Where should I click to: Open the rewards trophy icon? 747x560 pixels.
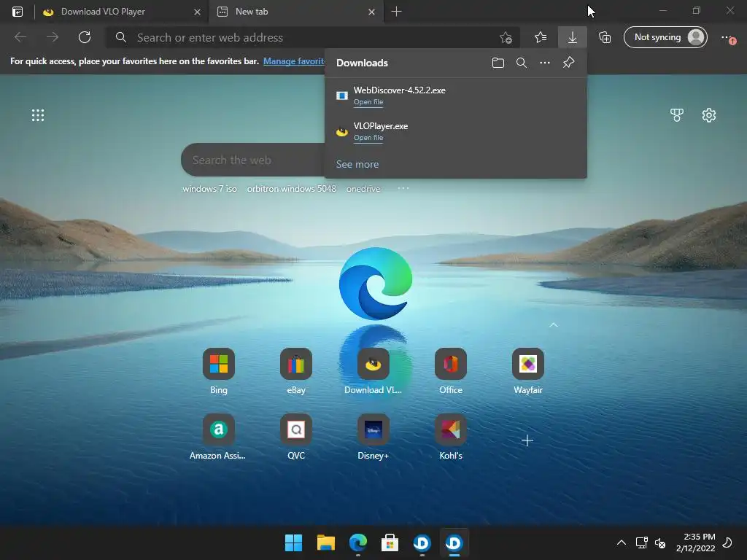point(676,115)
